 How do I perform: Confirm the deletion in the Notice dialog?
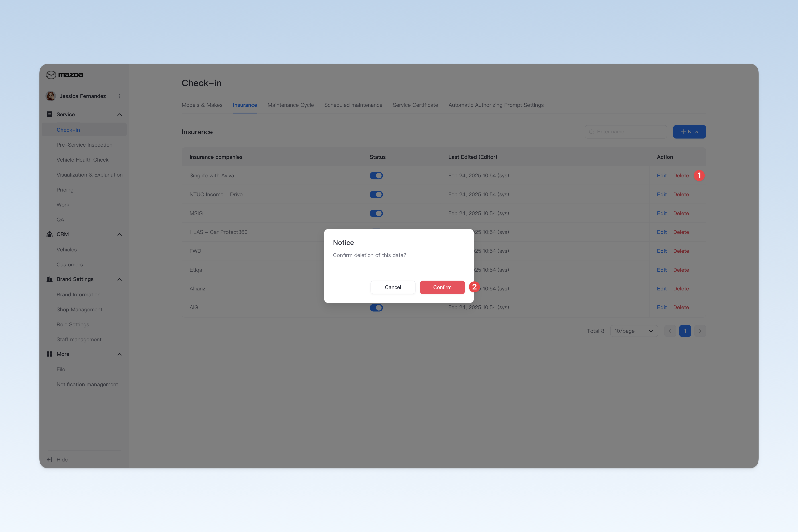click(442, 287)
